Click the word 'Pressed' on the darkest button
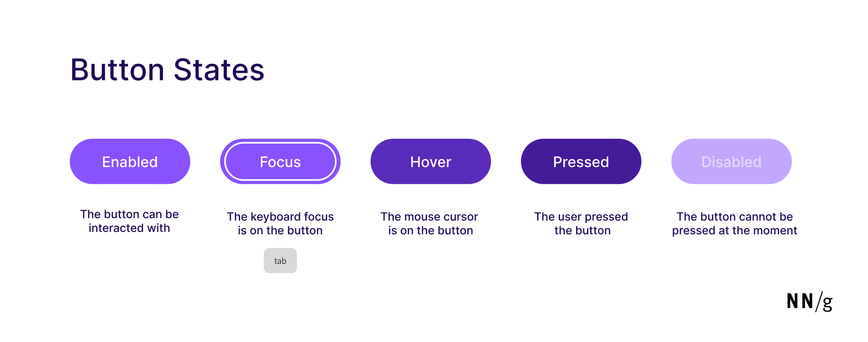This screenshot has width=868, height=342. pyautogui.click(x=581, y=162)
